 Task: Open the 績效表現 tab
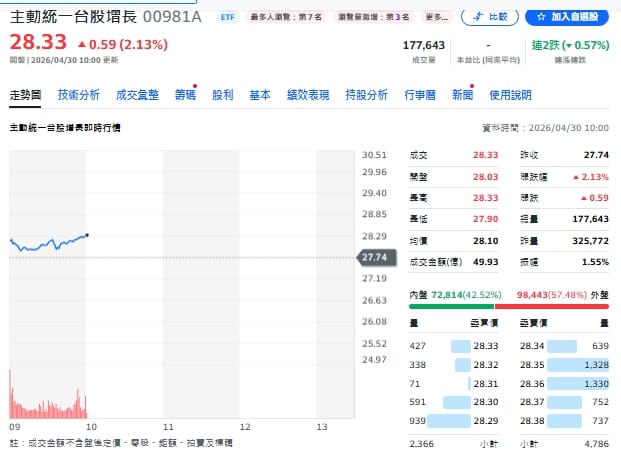tap(307, 95)
